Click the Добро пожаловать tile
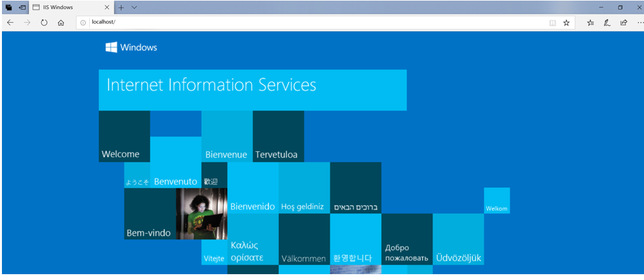Screen dimensions: 644x280 pos(407,239)
